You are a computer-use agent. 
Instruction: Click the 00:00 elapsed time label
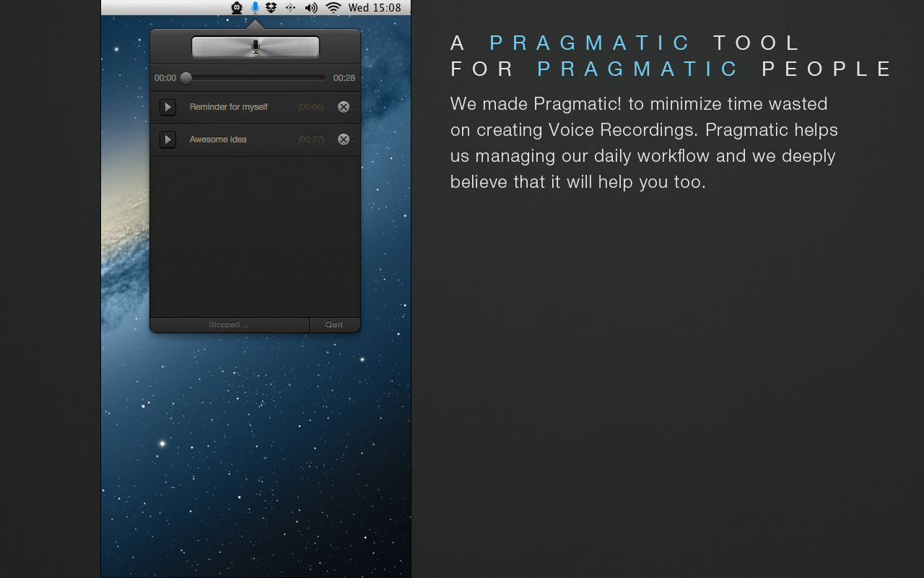point(165,78)
